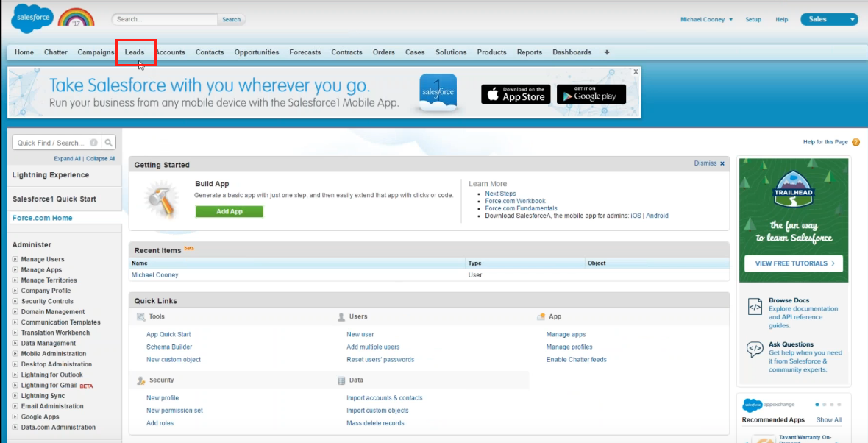Click the top Search button
The image size is (868, 443).
point(232,19)
